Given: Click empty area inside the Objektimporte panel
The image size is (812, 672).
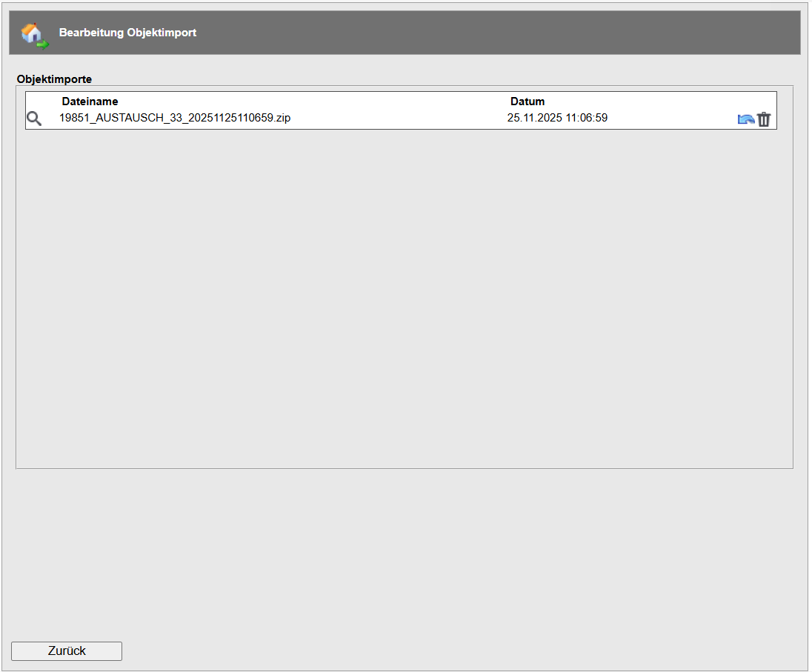Looking at the screenshot, I should (x=404, y=296).
